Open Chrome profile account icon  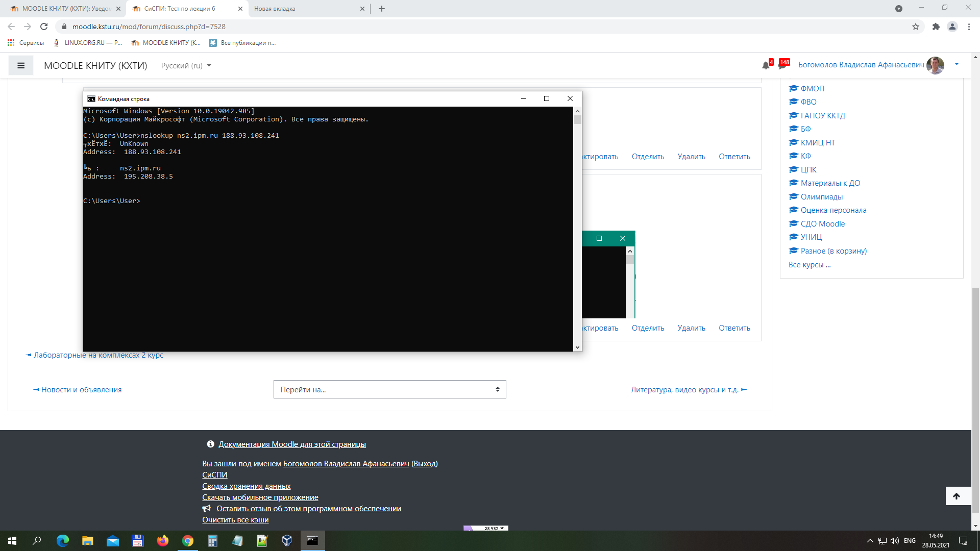coord(952,27)
